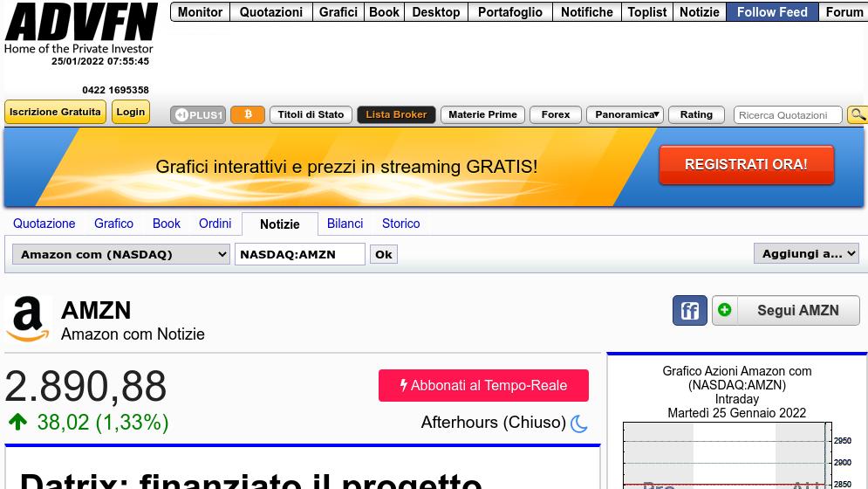Open the Monitor menu

pyautogui.click(x=200, y=11)
